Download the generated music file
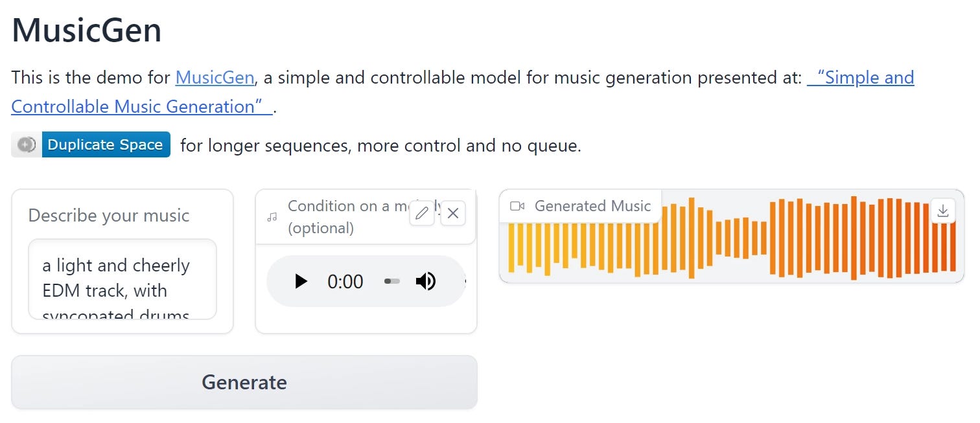Screen dimensions: 980x423 point(943,210)
